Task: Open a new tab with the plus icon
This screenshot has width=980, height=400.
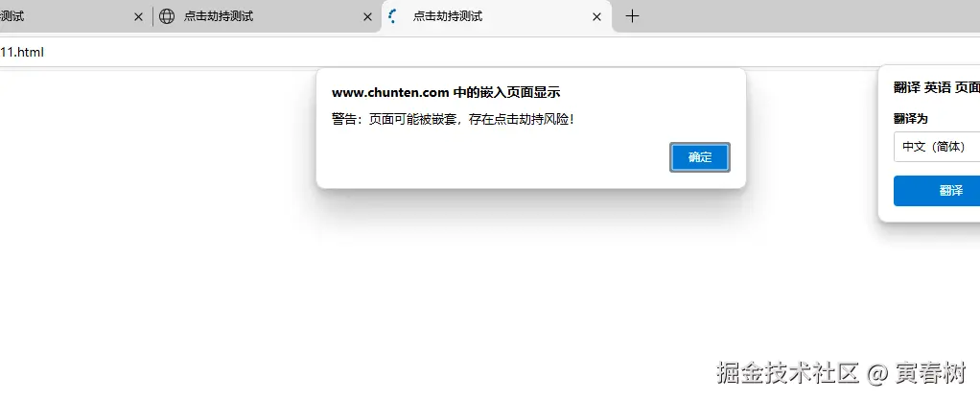Action: click(x=633, y=16)
